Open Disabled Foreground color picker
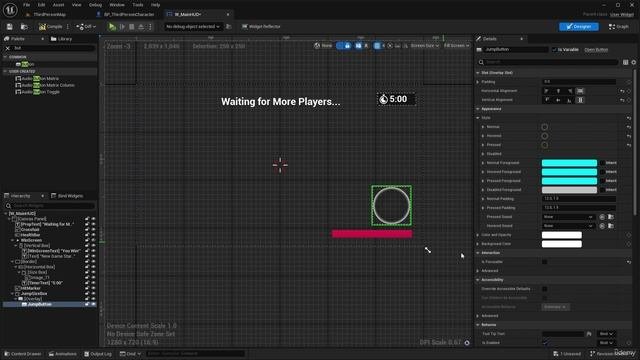The image size is (640, 360). (569, 190)
